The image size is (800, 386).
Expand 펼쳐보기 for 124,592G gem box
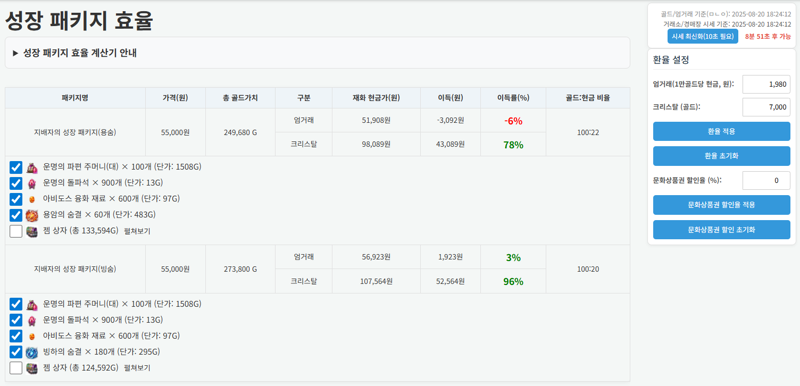point(137,368)
